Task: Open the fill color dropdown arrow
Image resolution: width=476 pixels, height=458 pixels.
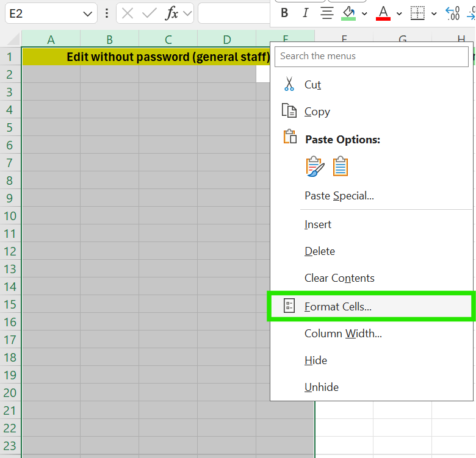Action: (364, 13)
